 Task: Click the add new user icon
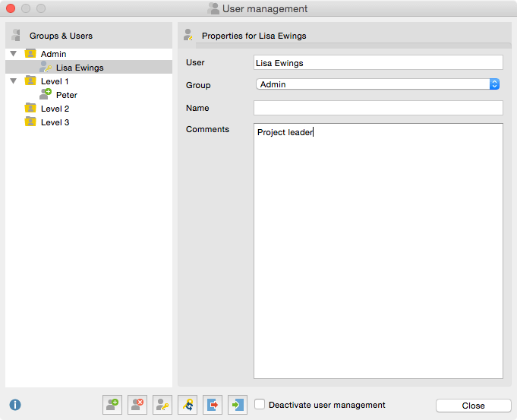(112, 405)
